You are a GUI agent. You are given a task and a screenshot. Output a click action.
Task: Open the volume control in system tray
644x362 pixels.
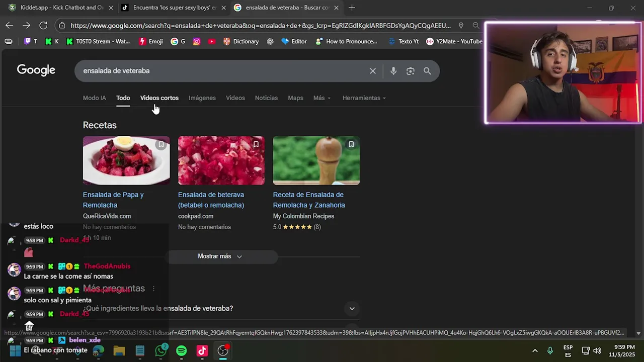[597, 350]
